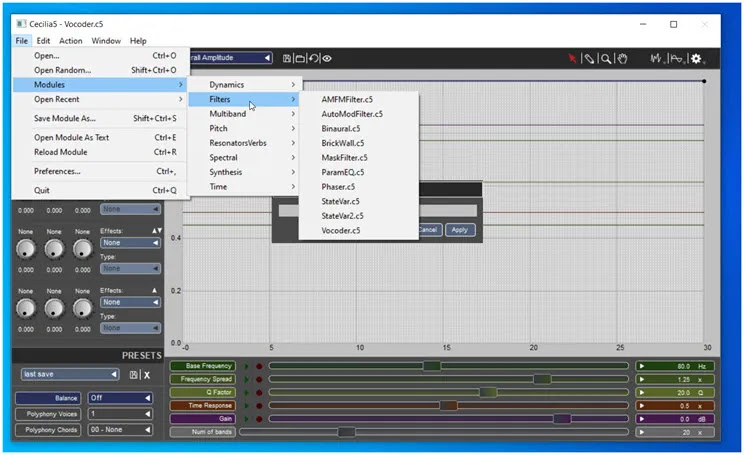Select the pencil drawing tool
The image size is (744, 455).
(589, 58)
